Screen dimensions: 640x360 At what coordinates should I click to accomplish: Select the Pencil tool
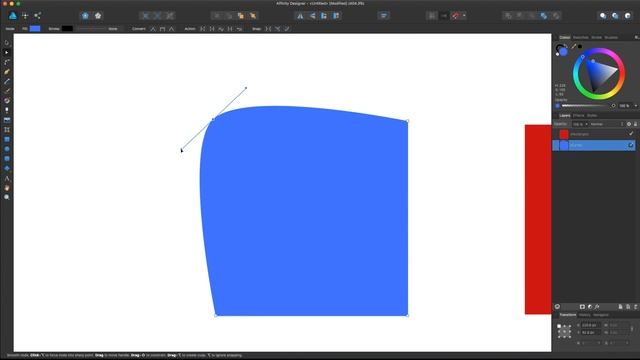(7, 81)
